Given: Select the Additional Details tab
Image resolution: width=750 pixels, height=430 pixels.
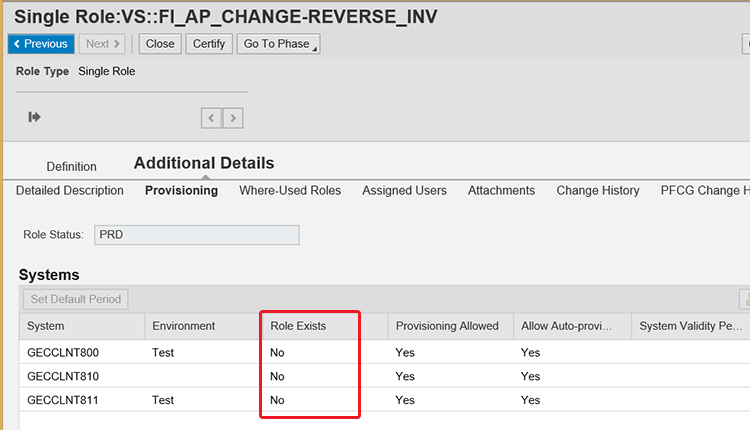Looking at the screenshot, I should click(204, 163).
